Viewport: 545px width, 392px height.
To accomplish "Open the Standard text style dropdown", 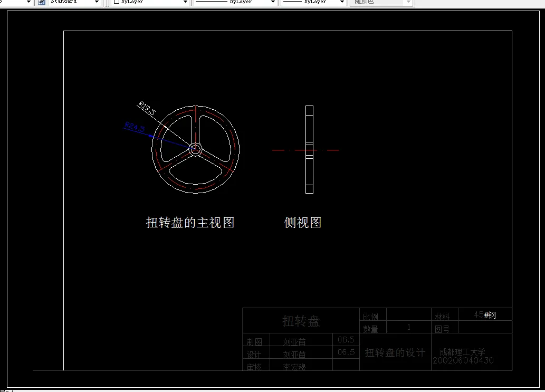I will tap(97, 2).
